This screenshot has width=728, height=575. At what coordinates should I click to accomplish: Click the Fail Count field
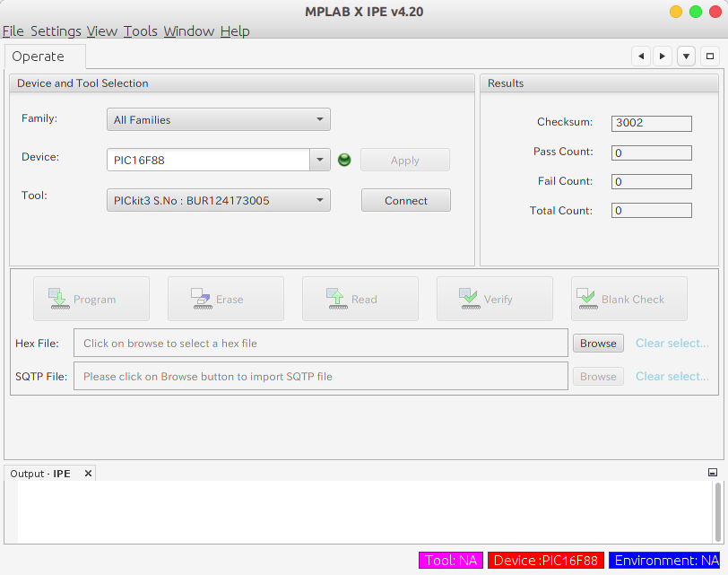click(652, 181)
